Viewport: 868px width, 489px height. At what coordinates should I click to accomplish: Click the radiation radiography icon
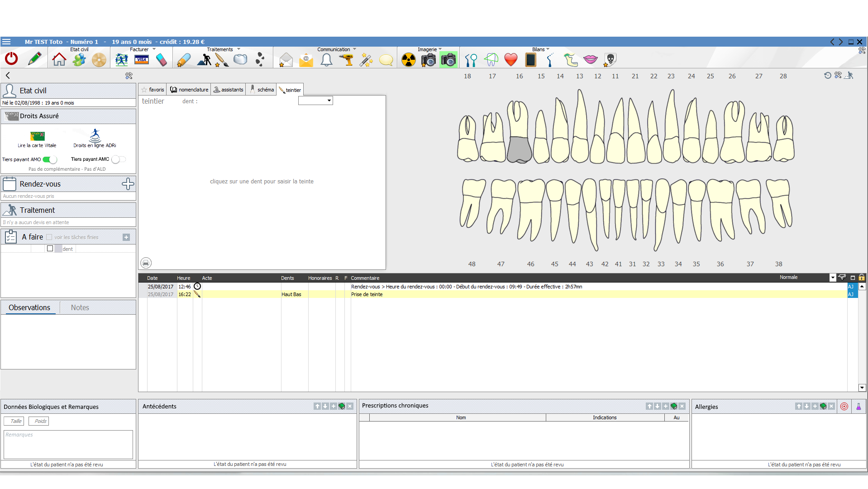tap(408, 60)
